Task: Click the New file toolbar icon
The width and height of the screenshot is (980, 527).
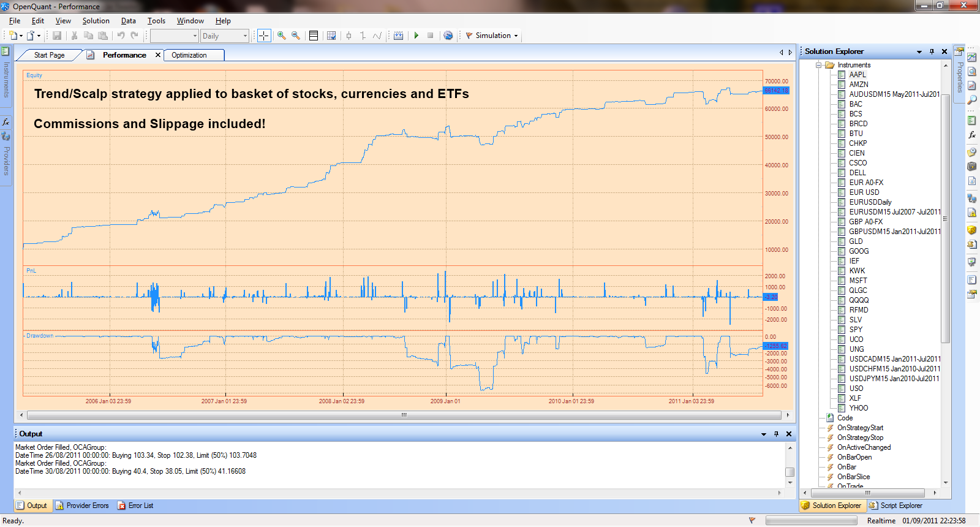Action: tap(13, 36)
